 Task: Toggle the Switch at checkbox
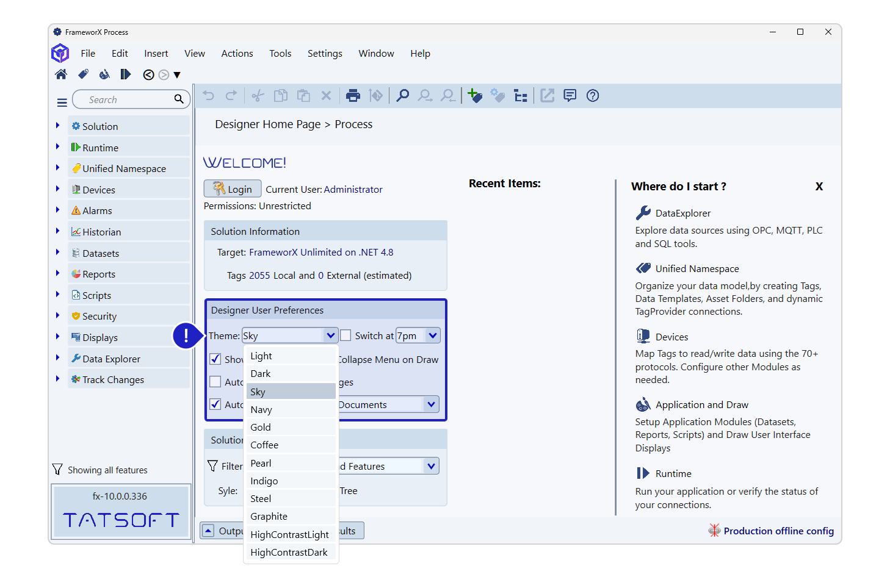[346, 335]
